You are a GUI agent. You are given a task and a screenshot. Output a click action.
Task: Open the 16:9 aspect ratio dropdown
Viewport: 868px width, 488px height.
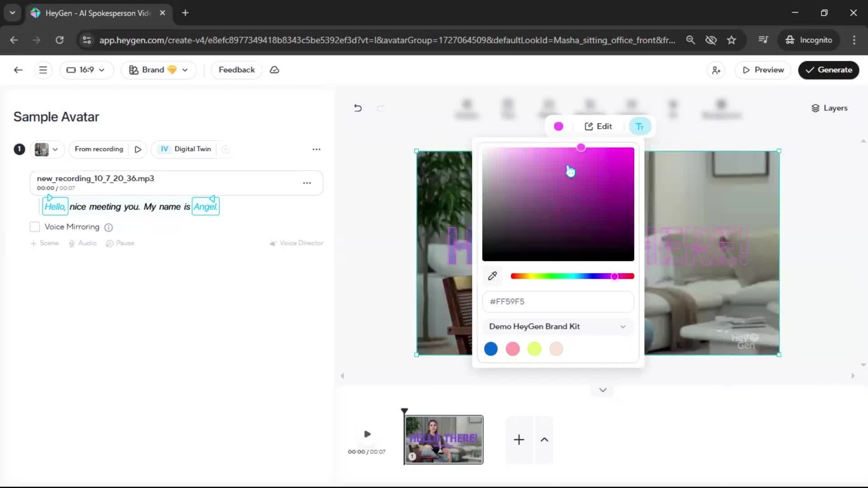pyautogui.click(x=86, y=70)
